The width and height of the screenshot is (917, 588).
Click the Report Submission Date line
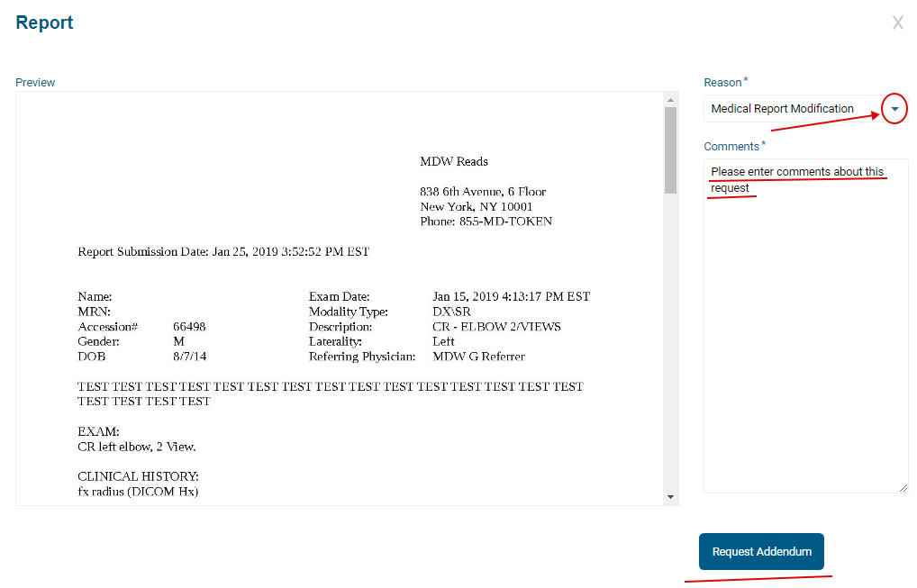click(x=223, y=252)
